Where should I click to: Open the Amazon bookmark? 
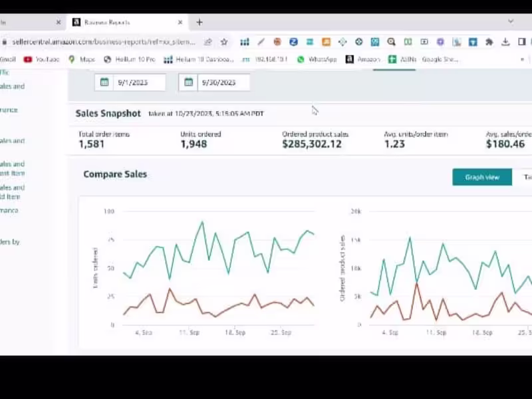(362, 59)
